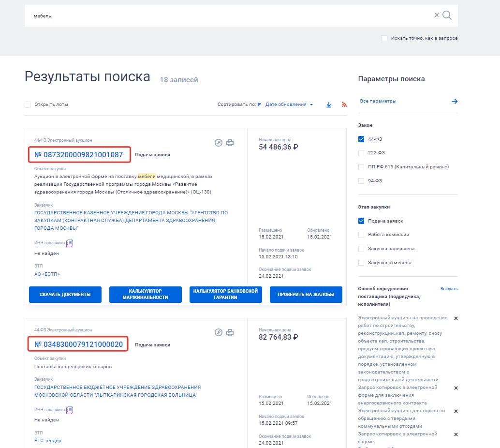
Task: Remove 'Электронный аукцион для торгов... коммунальными отходами' filter
Action: [456, 411]
